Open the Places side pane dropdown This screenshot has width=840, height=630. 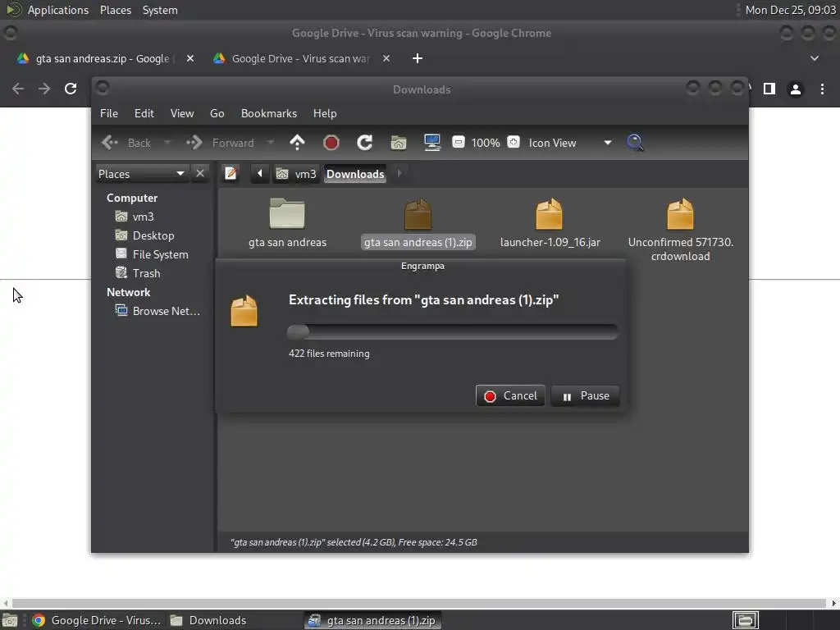[x=141, y=174]
